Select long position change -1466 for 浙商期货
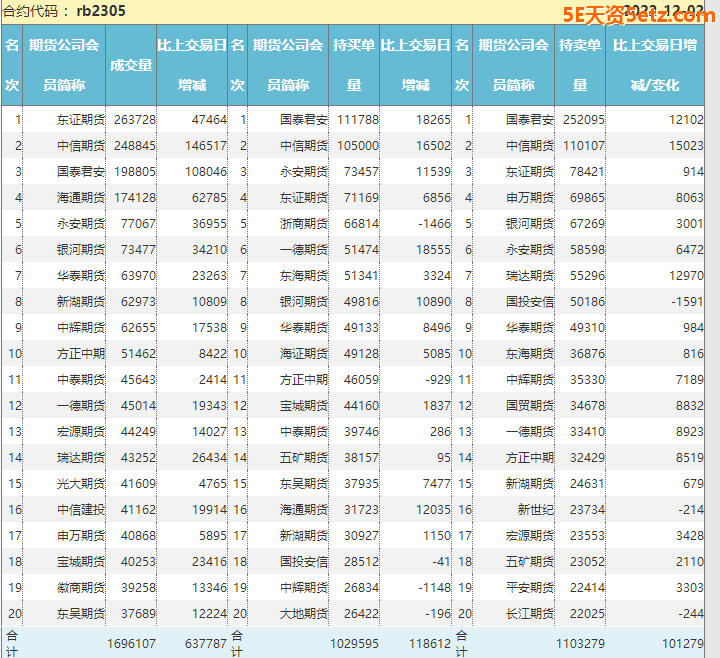This screenshot has width=720, height=658. tap(434, 224)
